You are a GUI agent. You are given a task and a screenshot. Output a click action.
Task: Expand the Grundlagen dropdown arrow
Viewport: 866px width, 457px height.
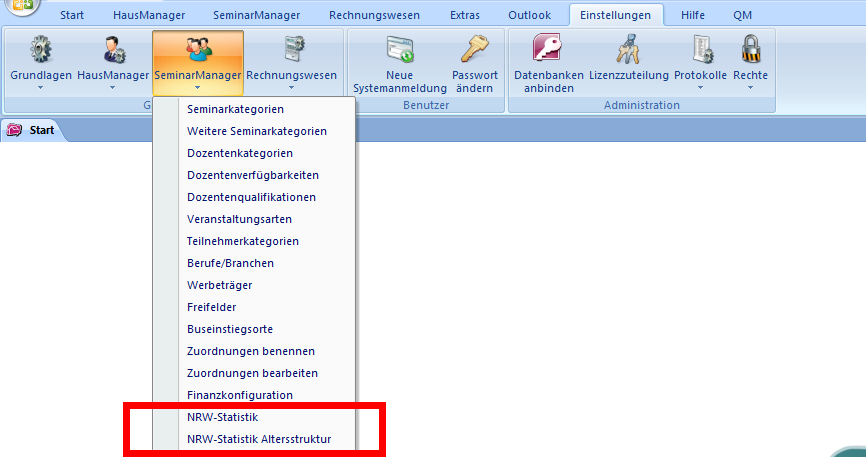pyautogui.click(x=41, y=88)
